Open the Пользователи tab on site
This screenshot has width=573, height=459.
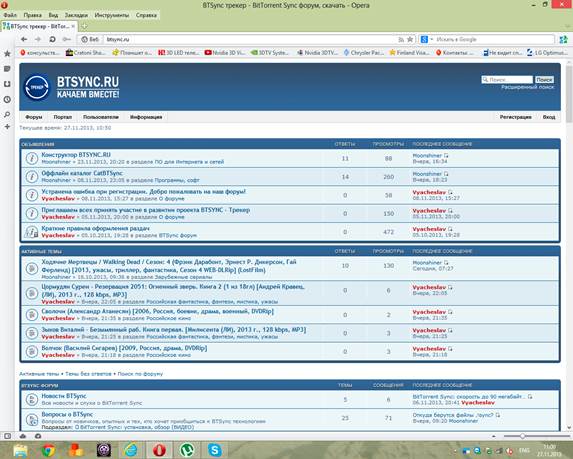(x=101, y=117)
